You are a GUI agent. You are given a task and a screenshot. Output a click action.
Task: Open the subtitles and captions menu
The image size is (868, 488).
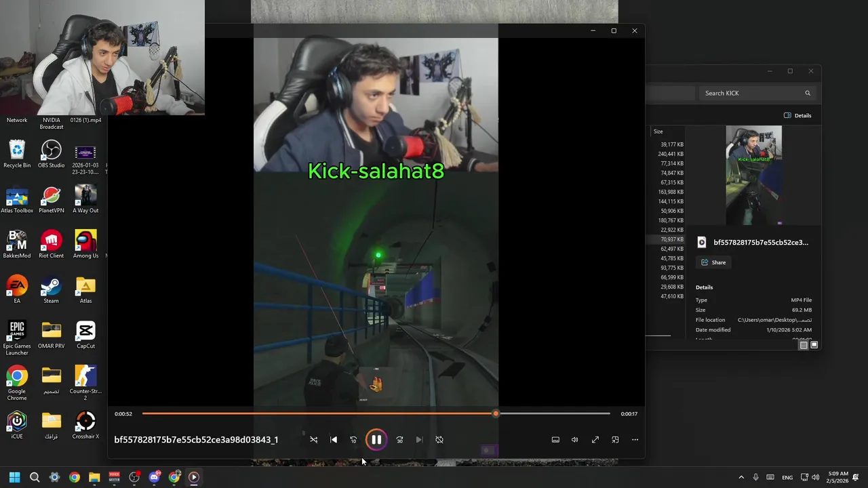point(555,440)
